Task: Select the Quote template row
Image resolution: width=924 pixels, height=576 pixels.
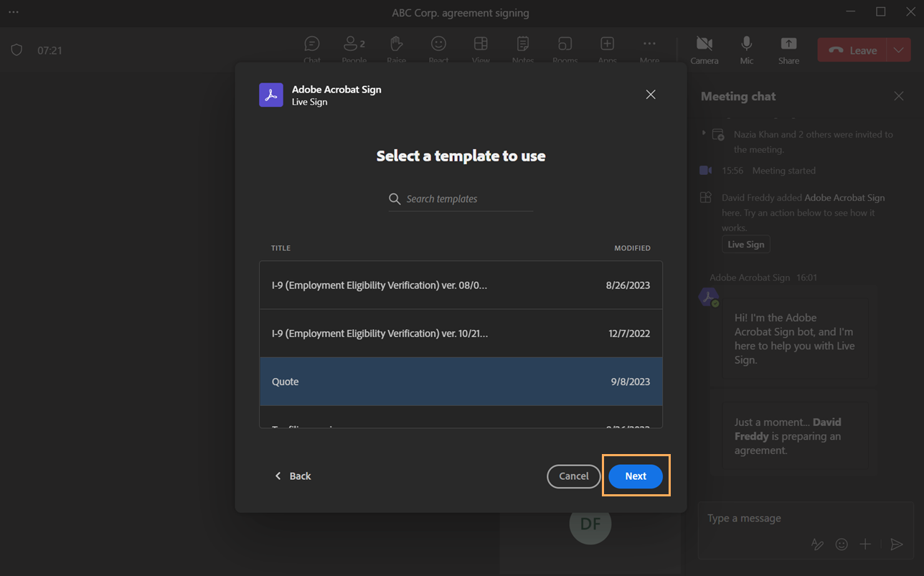Action: click(461, 381)
